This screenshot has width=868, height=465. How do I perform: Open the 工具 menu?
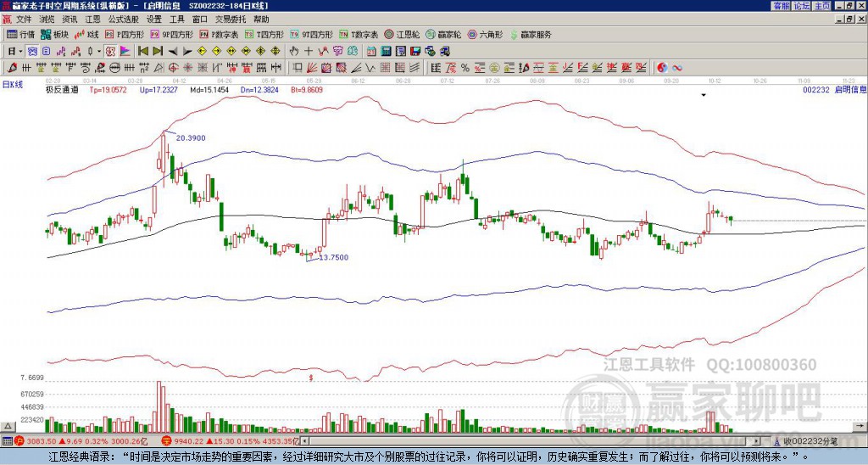tap(176, 20)
